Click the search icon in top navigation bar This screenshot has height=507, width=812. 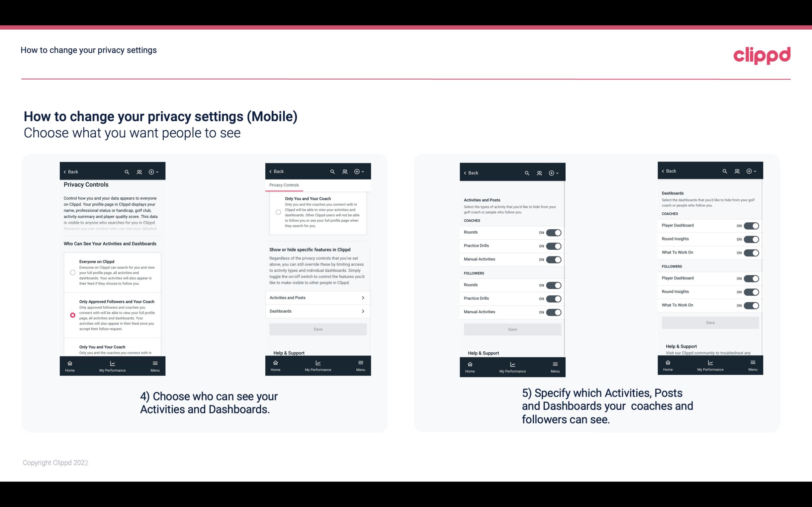click(x=127, y=172)
